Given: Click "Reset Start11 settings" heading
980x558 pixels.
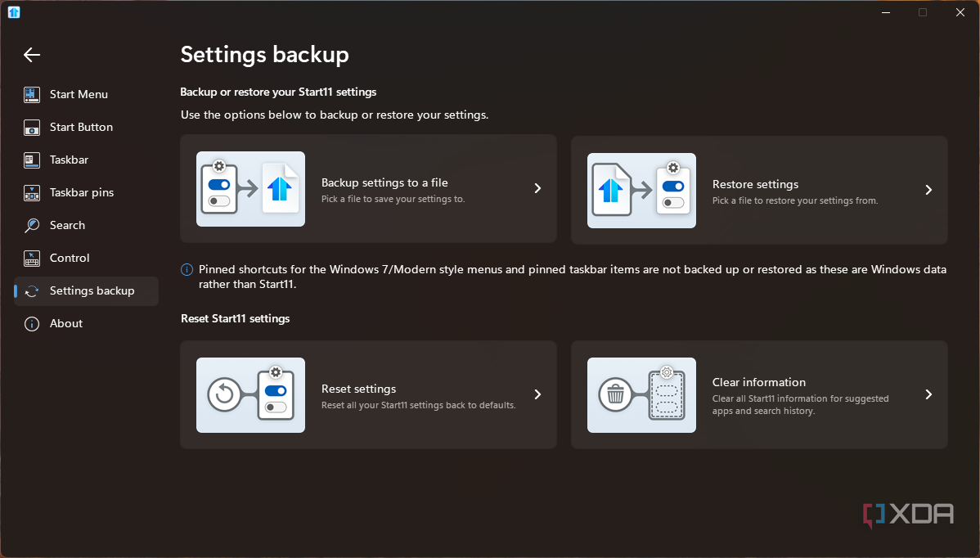Looking at the screenshot, I should click(235, 318).
